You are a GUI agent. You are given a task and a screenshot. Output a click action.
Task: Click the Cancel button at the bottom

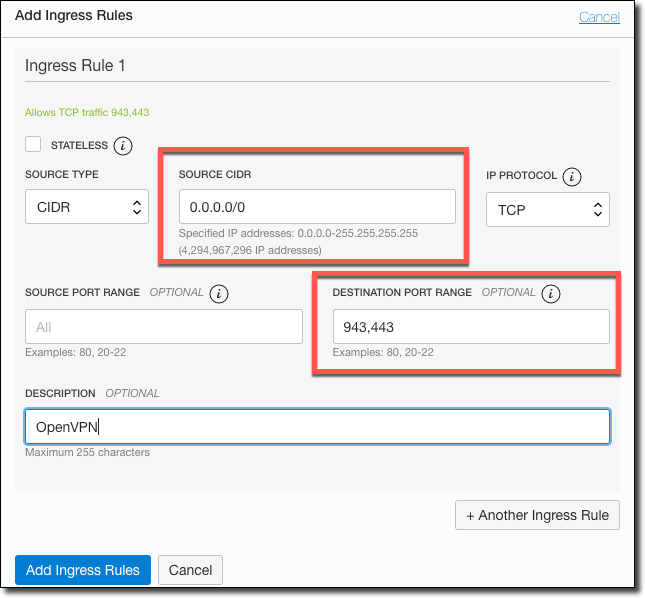click(190, 570)
